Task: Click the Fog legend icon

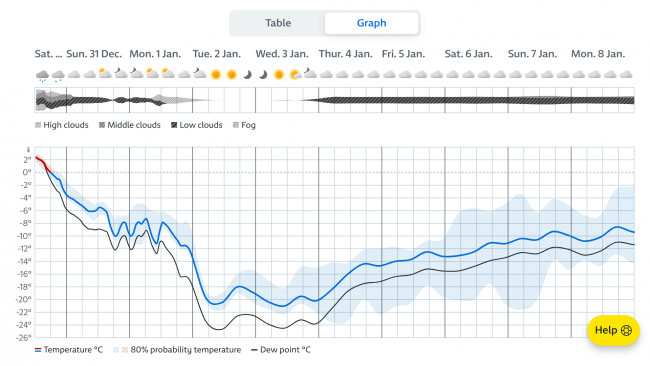Action: click(x=236, y=125)
